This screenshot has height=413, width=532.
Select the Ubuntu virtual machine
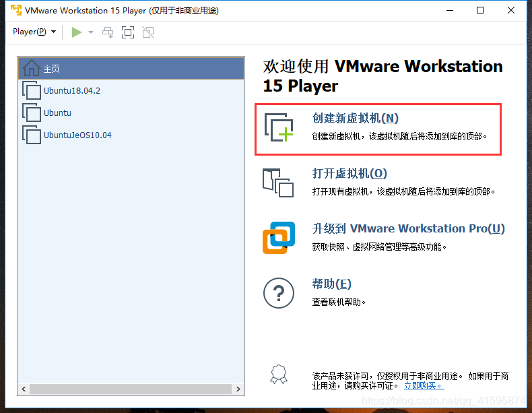131,113
